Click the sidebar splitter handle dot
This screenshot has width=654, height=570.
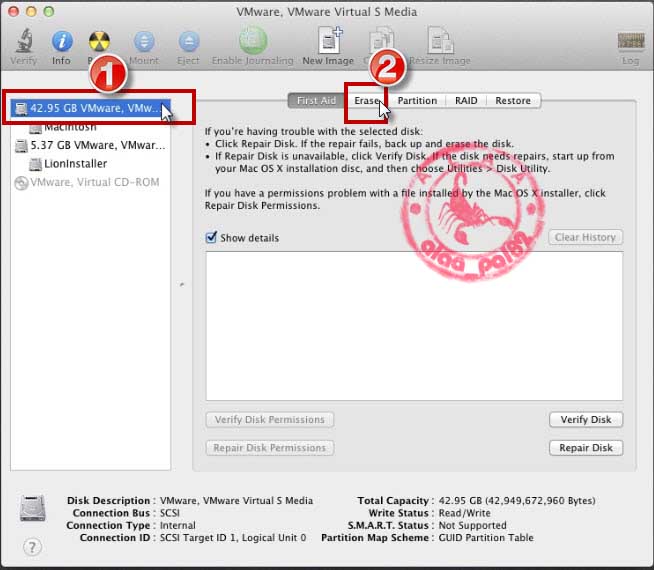[x=182, y=285]
